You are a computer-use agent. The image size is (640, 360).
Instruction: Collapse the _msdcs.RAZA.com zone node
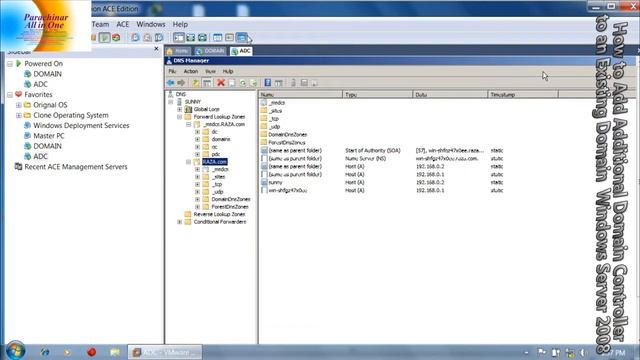point(189,124)
